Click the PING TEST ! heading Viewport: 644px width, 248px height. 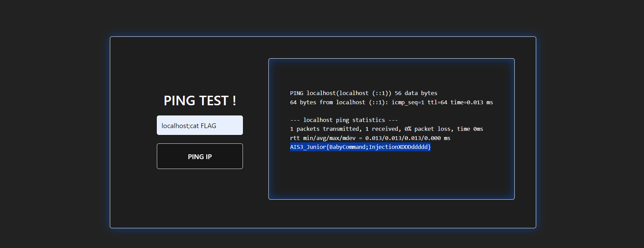pyautogui.click(x=200, y=100)
